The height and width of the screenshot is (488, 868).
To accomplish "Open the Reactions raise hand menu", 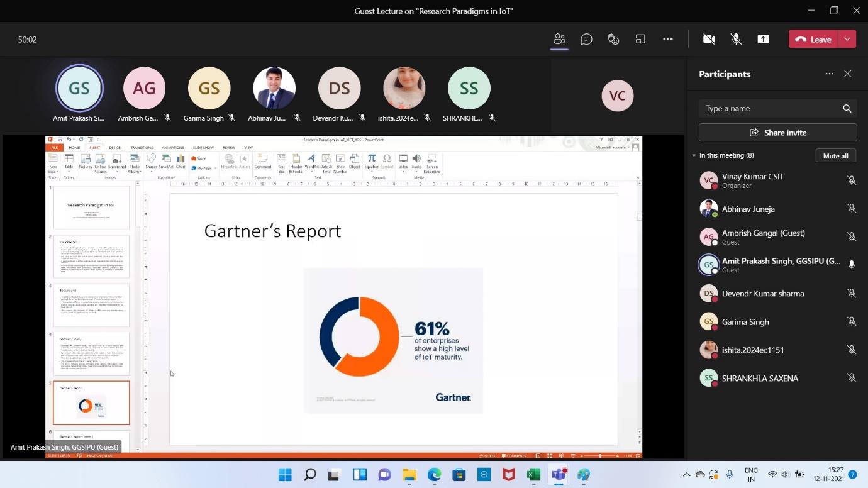I will tap(613, 39).
